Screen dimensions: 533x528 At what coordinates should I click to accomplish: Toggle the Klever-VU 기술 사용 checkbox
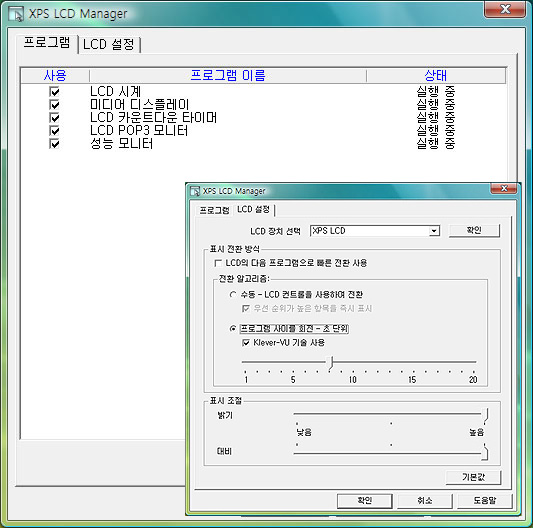[x=246, y=343]
